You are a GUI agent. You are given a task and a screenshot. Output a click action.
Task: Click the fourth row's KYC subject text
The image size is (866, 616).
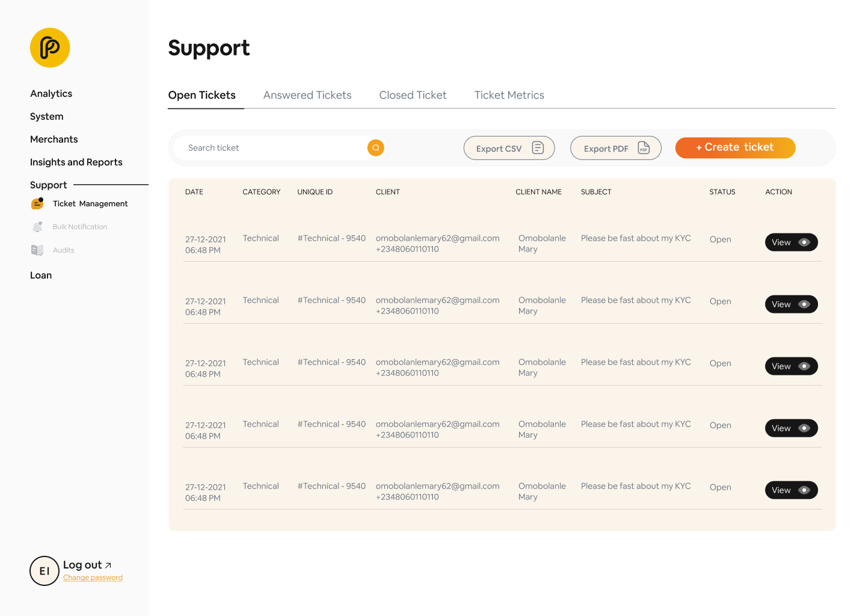(636, 424)
